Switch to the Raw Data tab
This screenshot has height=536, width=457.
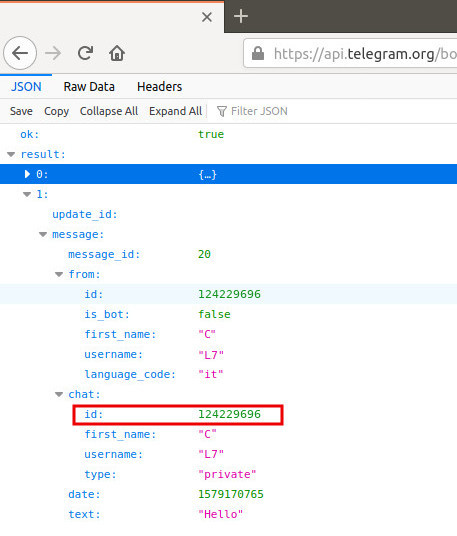click(x=89, y=87)
